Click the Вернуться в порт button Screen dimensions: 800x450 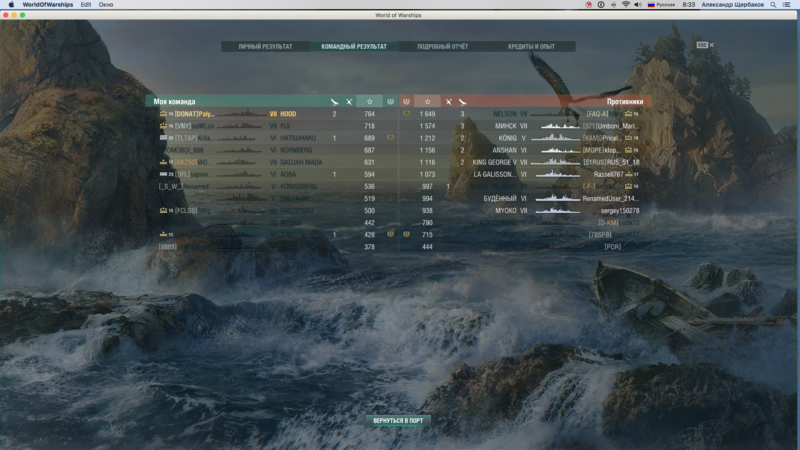398,420
